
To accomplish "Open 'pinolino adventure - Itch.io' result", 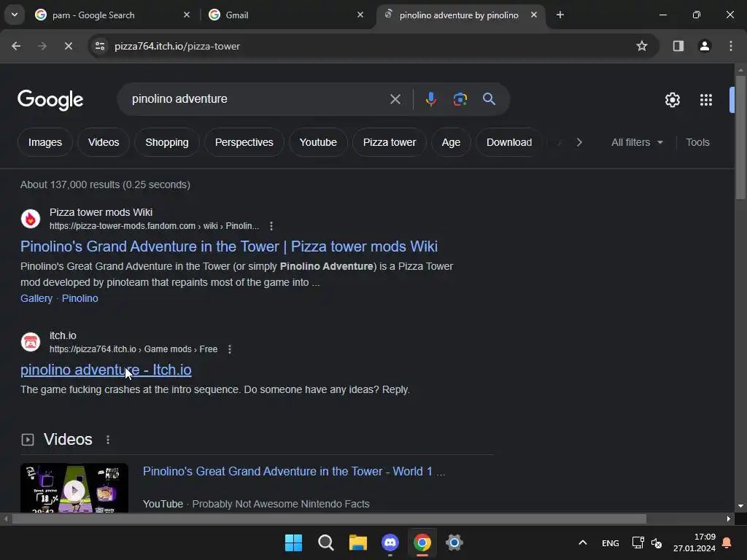I will pos(106,370).
